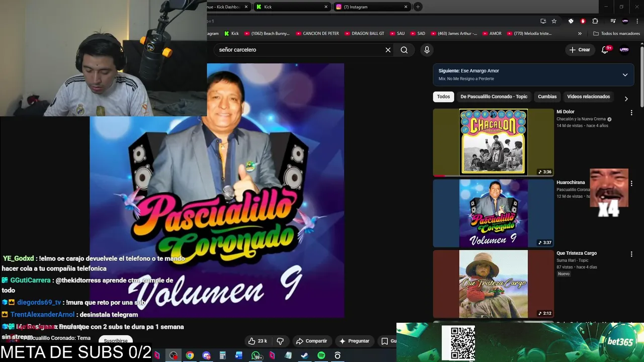Screen dimensions: 644x362
Task: Open the James Arthur bookmark
Action: pyautogui.click(x=454, y=34)
